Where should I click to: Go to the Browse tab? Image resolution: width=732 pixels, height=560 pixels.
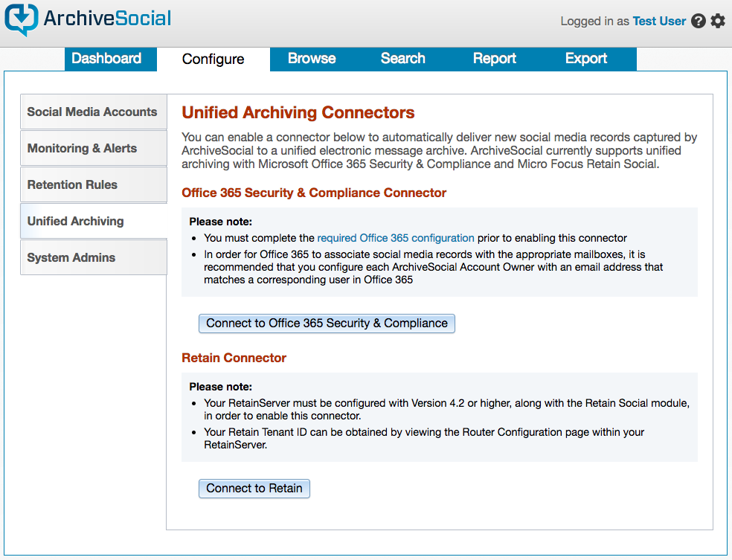312,59
